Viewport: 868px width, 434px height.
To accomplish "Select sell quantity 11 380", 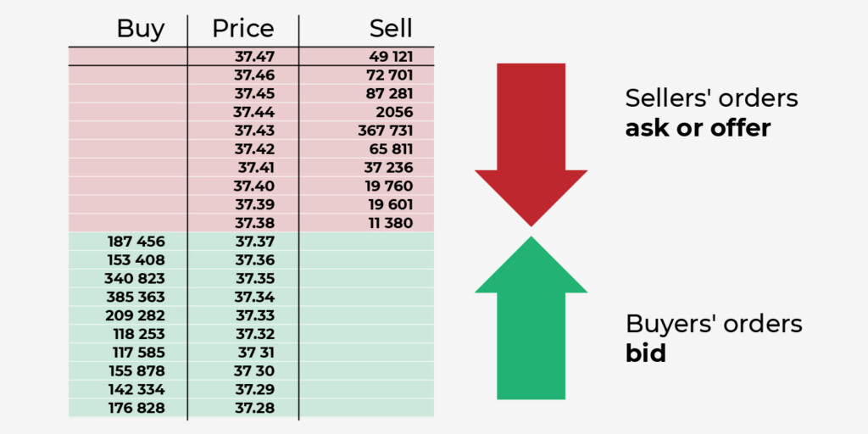I will pyautogui.click(x=391, y=224).
